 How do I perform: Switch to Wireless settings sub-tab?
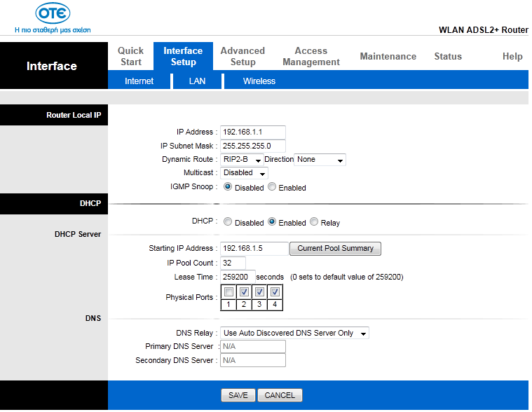(x=259, y=81)
